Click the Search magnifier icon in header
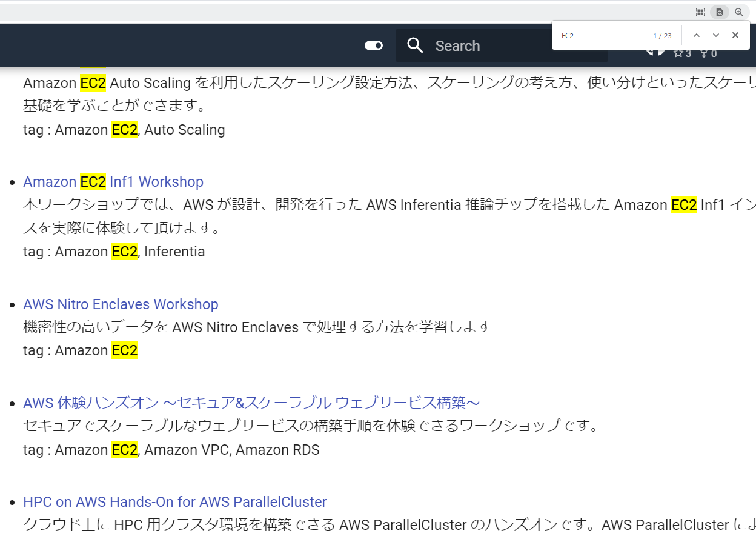This screenshot has width=756, height=539. 416,45
